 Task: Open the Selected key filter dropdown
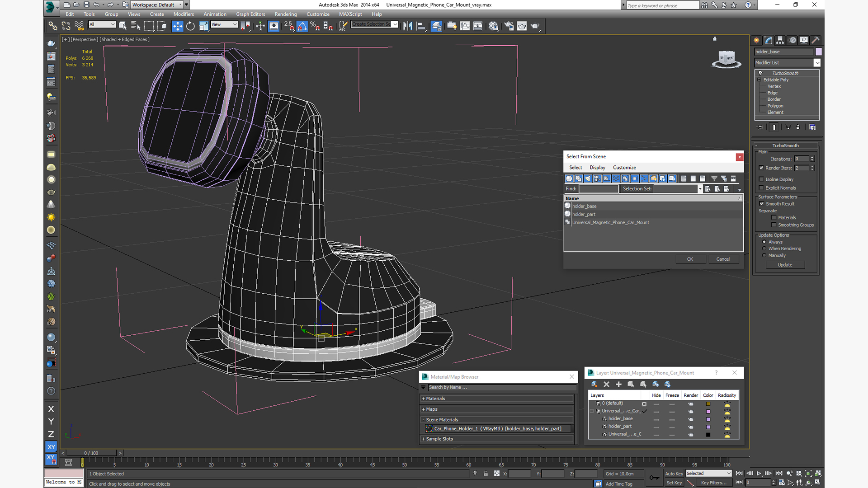click(x=708, y=474)
